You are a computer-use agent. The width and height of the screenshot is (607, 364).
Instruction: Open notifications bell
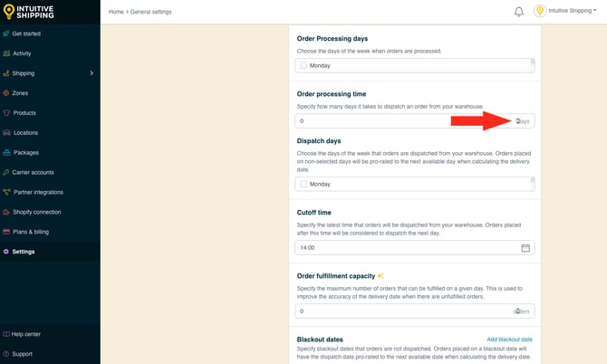[519, 12]
